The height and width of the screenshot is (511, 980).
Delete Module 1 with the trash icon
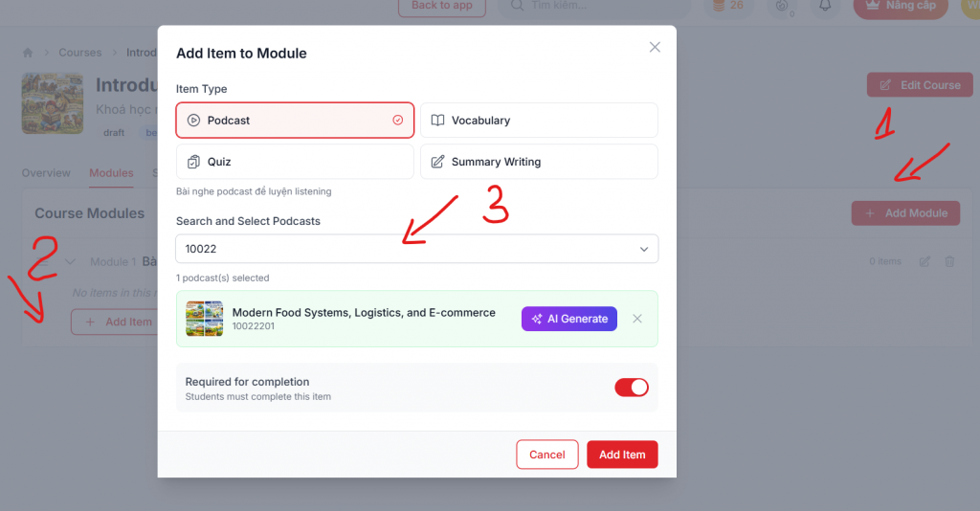[949, 261]
